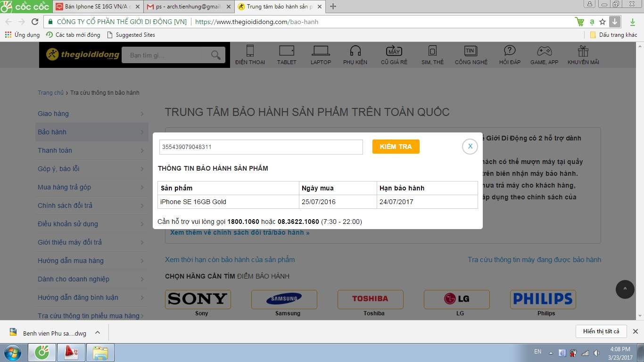Click the scroll-to-top round button
The width and height of the screenshot is (644, 362).
click(625, 289)
